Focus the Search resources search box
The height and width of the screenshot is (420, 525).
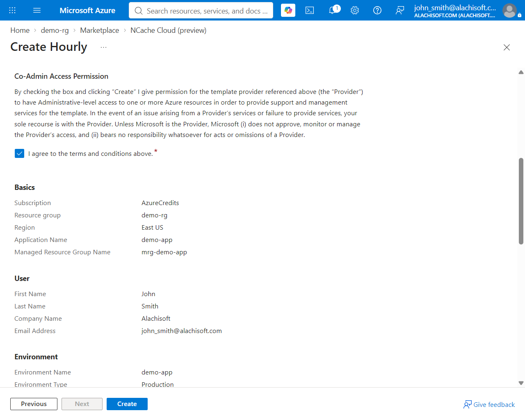201,11
